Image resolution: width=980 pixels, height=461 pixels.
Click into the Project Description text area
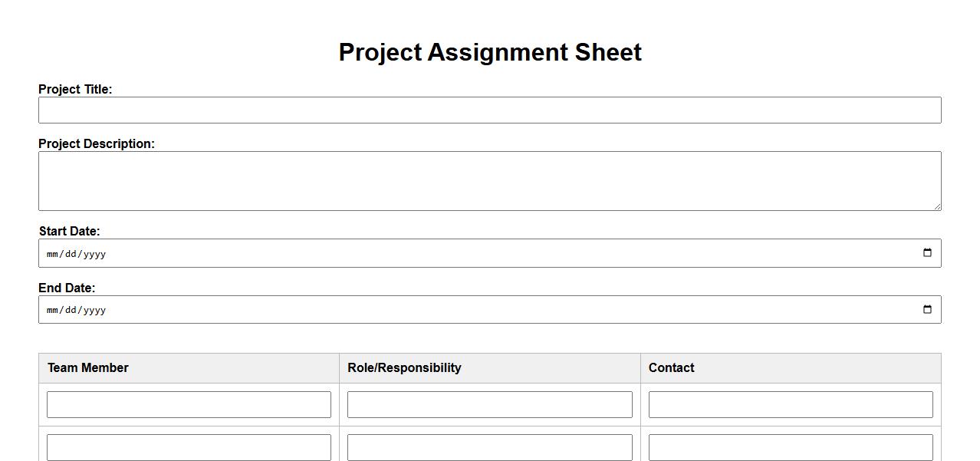pyautogui.click(x=489, y=181)
